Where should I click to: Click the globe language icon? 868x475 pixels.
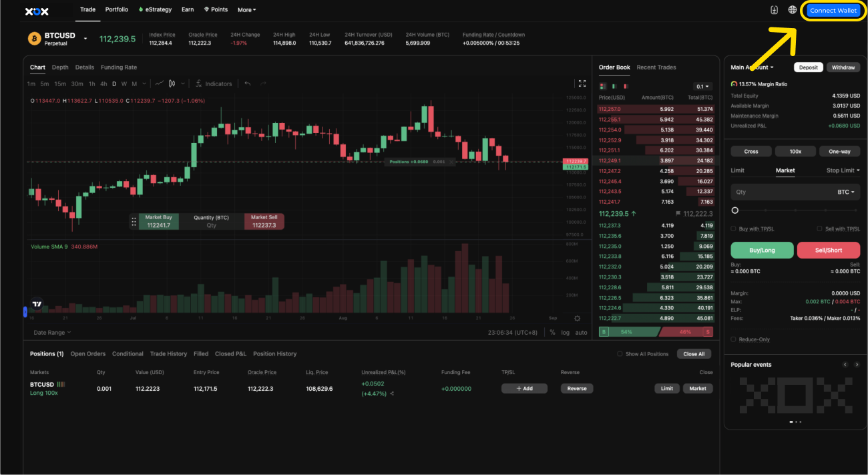click(x=793, y=10)
